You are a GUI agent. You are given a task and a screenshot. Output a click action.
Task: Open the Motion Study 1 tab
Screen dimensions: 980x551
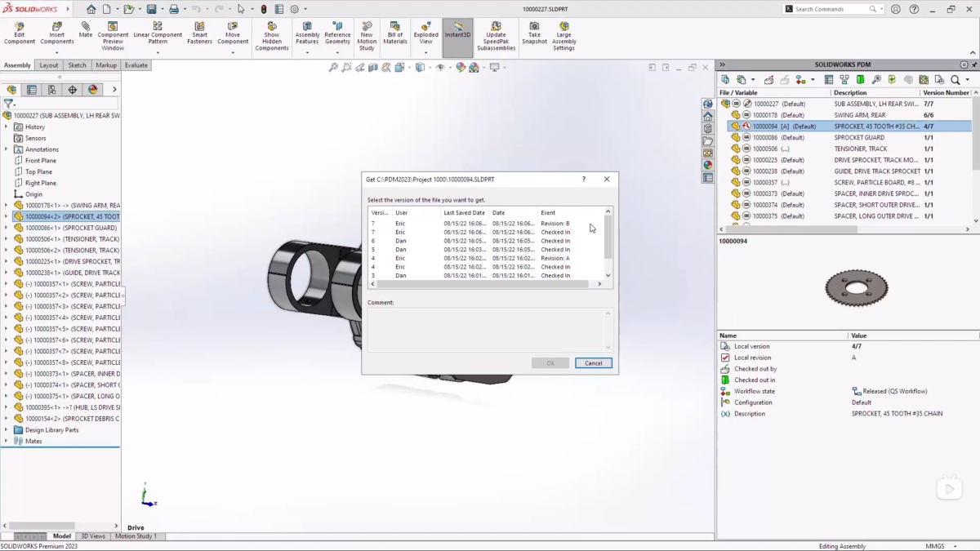click(136, 536)
